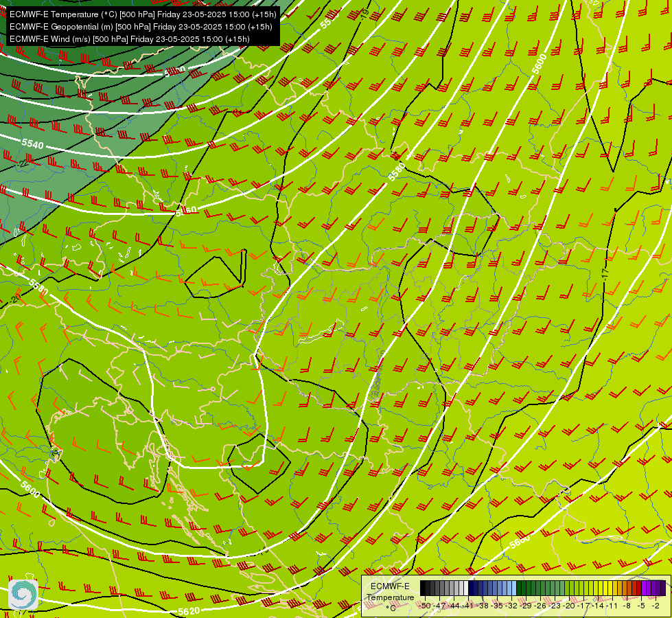Click the legend tick value -44

tap(454, 606)
